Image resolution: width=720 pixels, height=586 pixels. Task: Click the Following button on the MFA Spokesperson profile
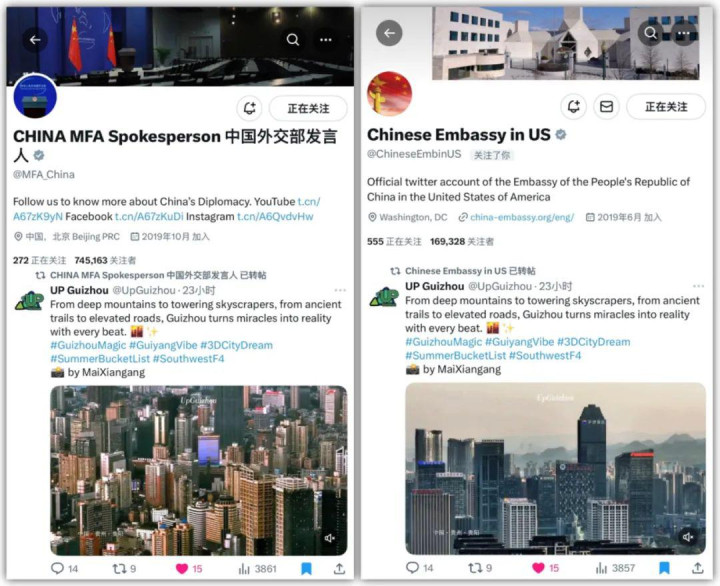[308, 108]
